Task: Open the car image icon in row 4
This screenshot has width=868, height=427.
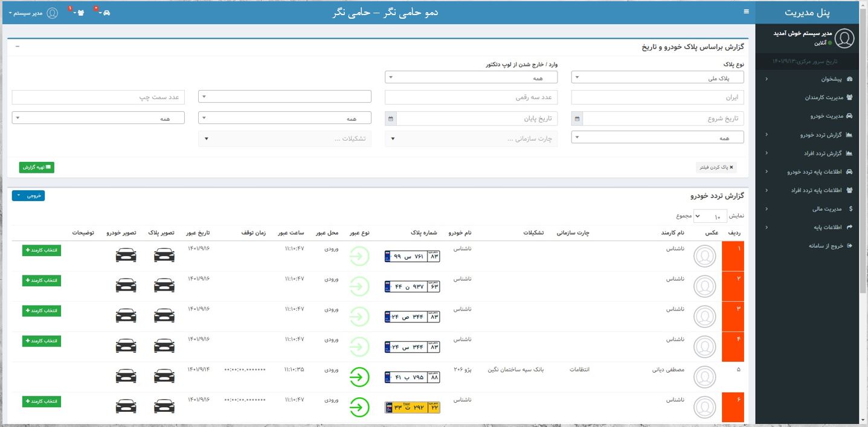Action: coord(126,346)
